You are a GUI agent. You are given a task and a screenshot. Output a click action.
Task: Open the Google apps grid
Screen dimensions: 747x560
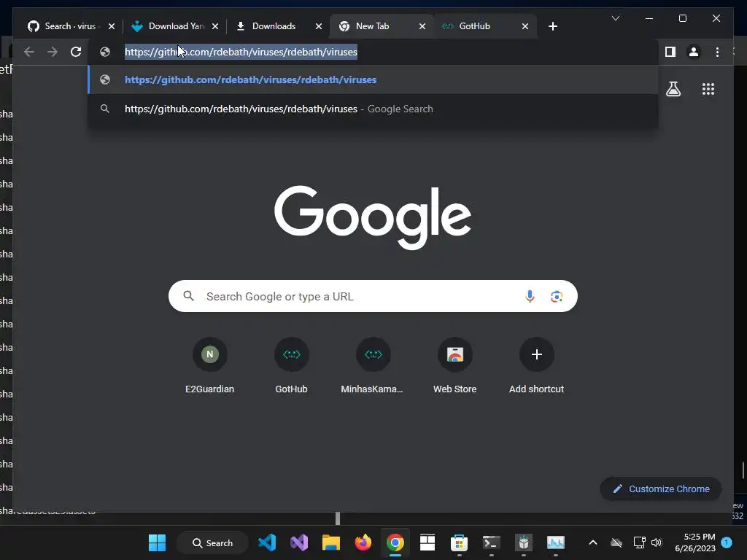[708, 89]
